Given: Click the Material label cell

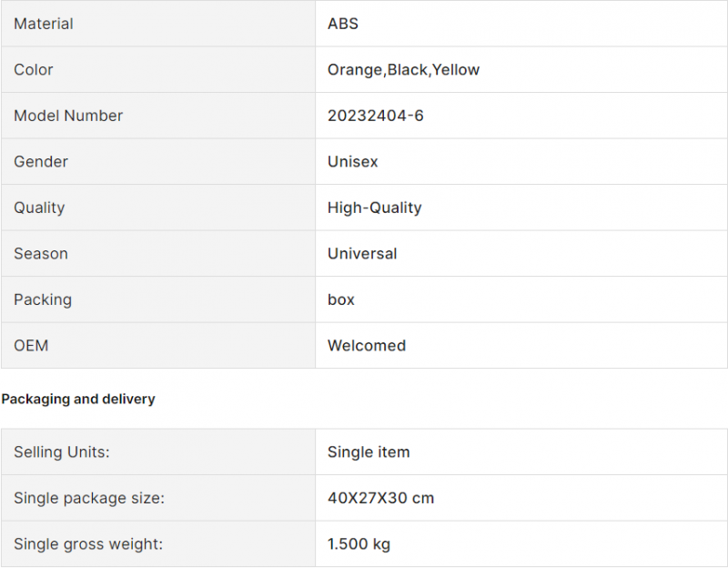Looking at the screenshot, I should (44, 24).
